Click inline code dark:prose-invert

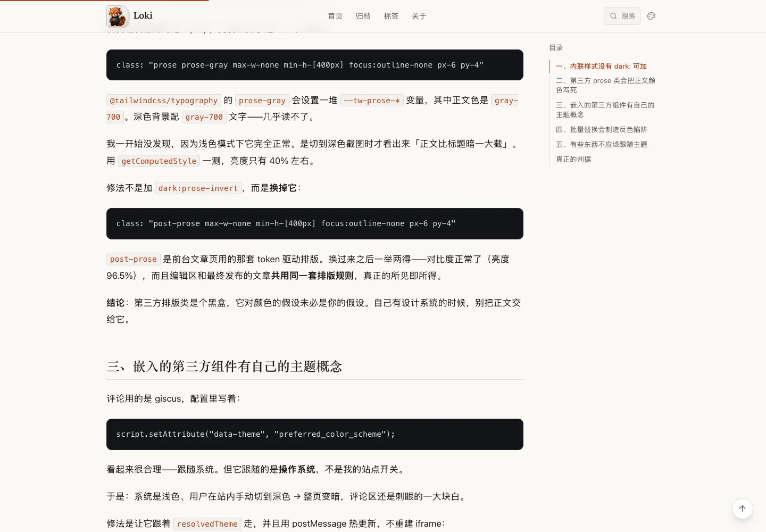[198, 188]
